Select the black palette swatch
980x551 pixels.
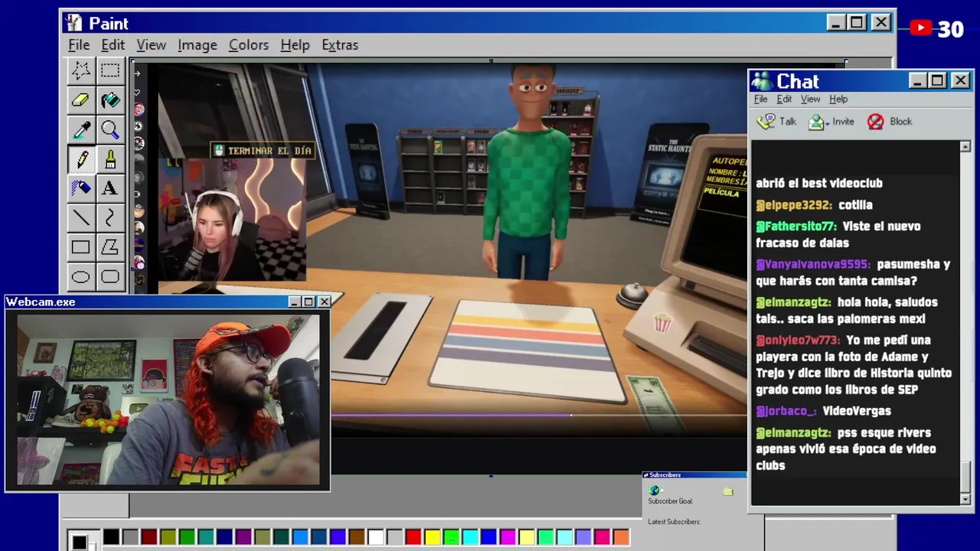click(112, 537)
